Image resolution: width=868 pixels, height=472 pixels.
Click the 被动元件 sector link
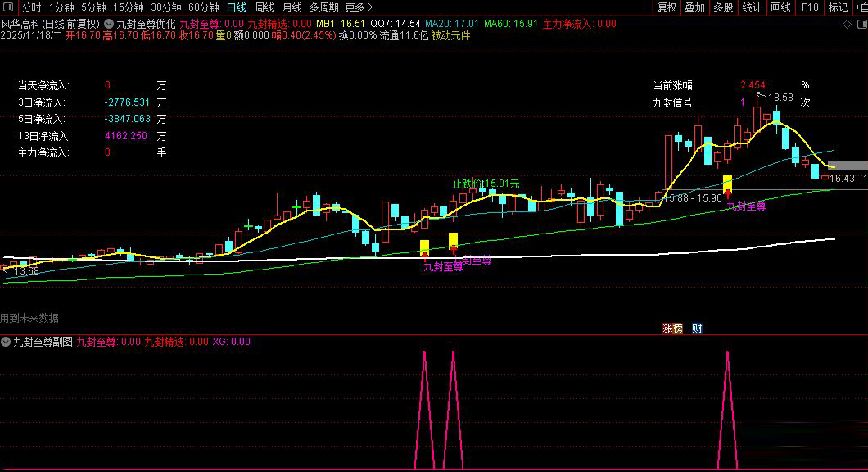450,35
